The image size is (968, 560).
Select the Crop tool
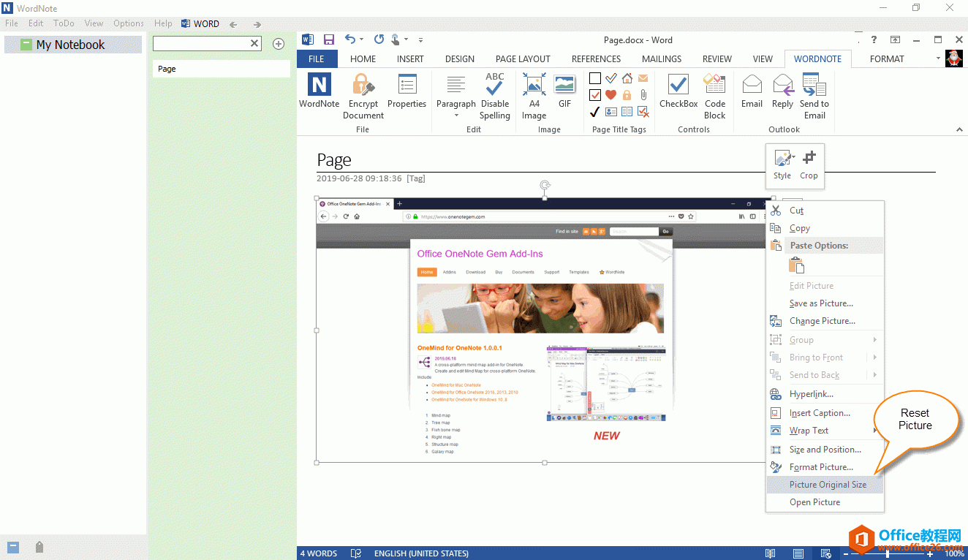click(809, 164)
